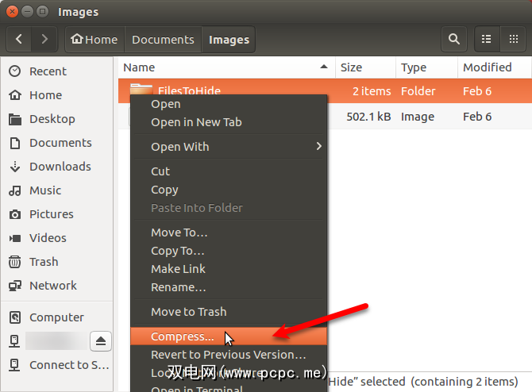Switch to list view icon
The width and height of the screenshot is (532, 392).
(486, 39)
